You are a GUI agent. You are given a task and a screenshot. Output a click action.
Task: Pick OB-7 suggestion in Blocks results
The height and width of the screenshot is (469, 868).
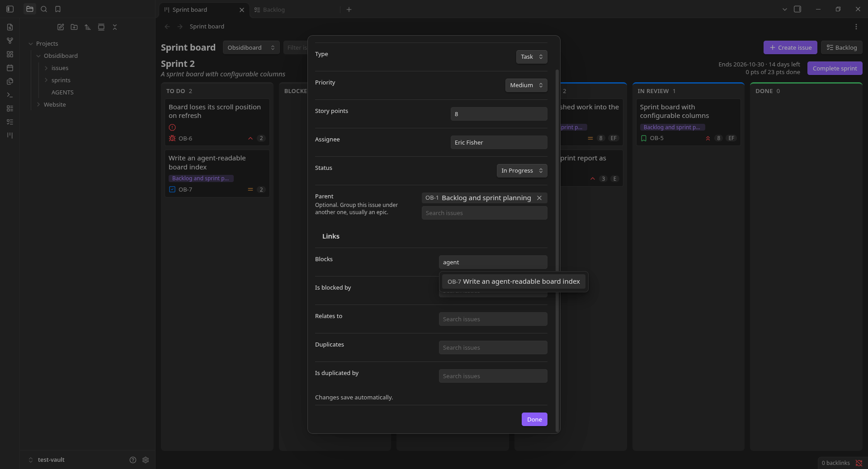(514, 281)
